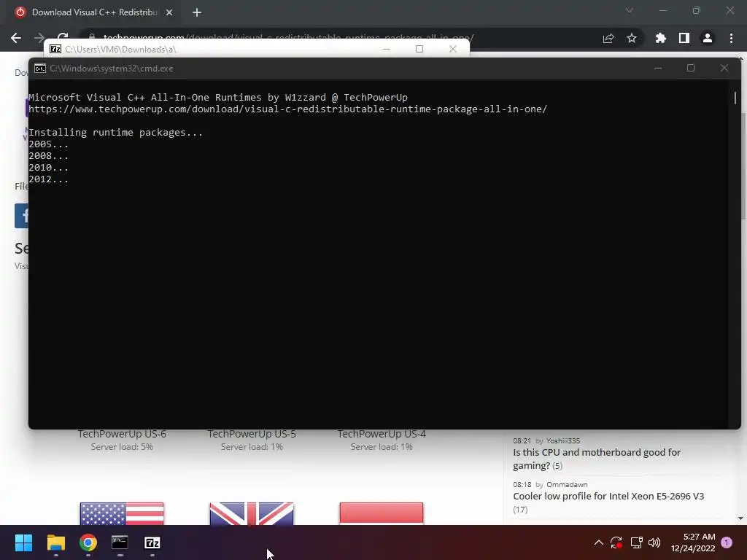Open Ommadawn user profile link
Screen dimensions: 747x560
point(567,485)
